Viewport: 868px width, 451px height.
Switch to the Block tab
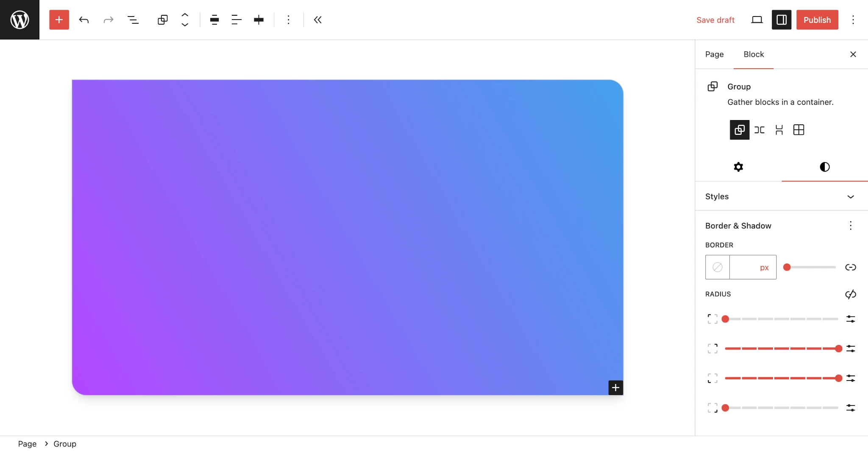tap(754, 54)
